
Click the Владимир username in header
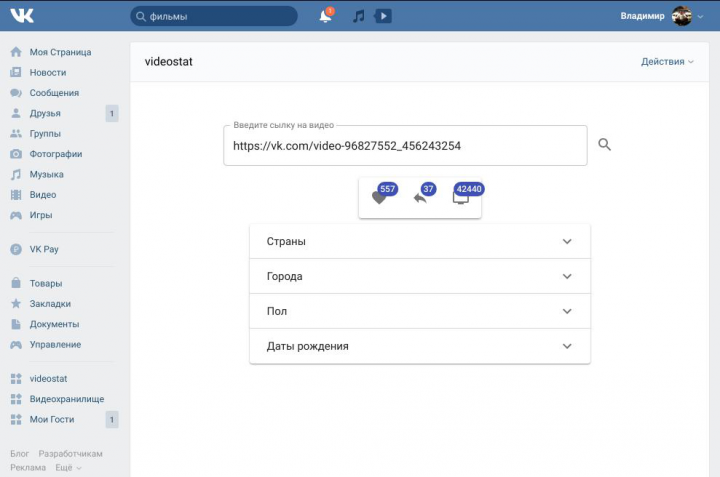(642, 16)
